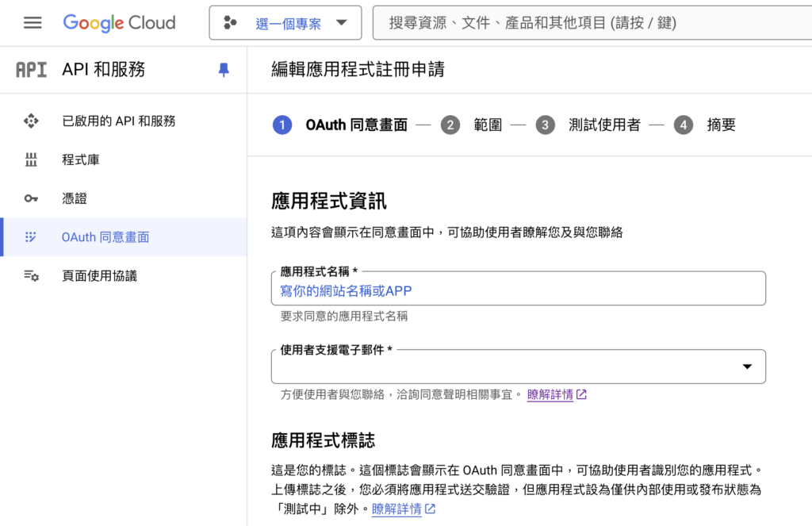This screenshot has width=812, height=526.
Task: Click the arrow on the support email field
Action: coord(746,367)
